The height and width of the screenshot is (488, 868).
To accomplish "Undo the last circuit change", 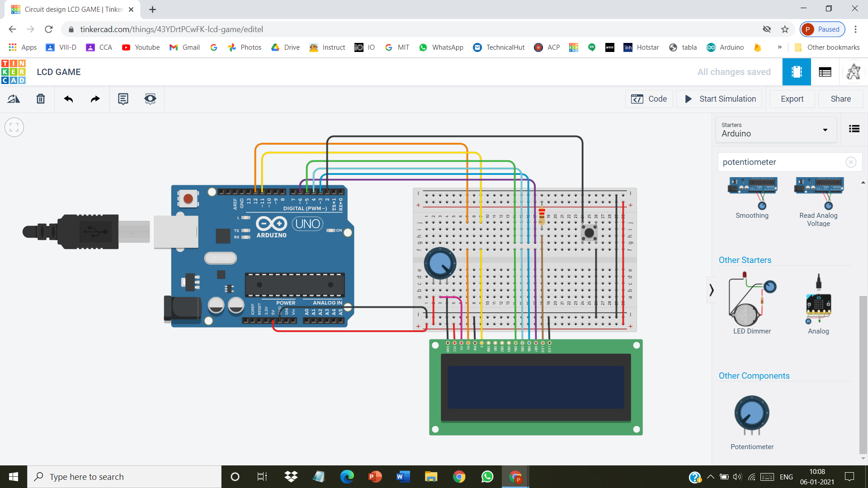I will (x=68, y=99).
